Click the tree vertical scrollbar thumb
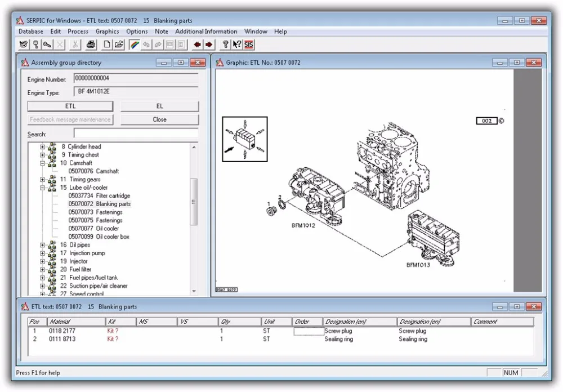The image size is (563, 392). click(x=194, y=202)
